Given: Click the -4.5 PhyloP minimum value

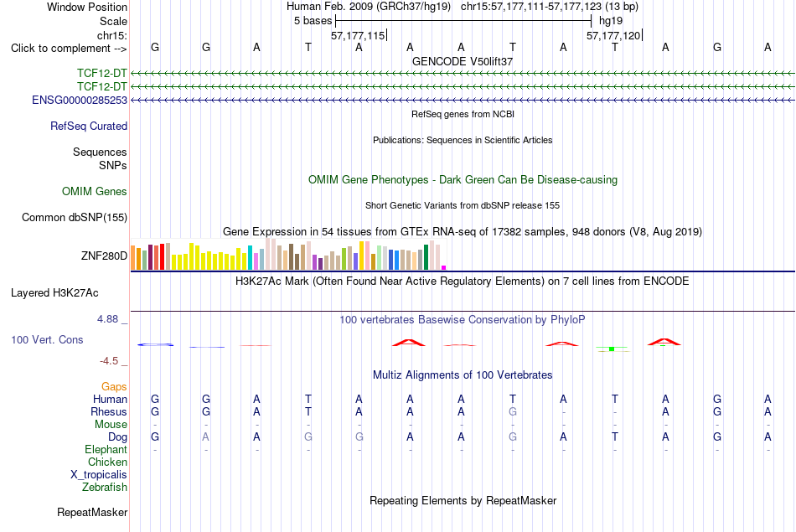Looking at the screenshot, I should 109,361.
